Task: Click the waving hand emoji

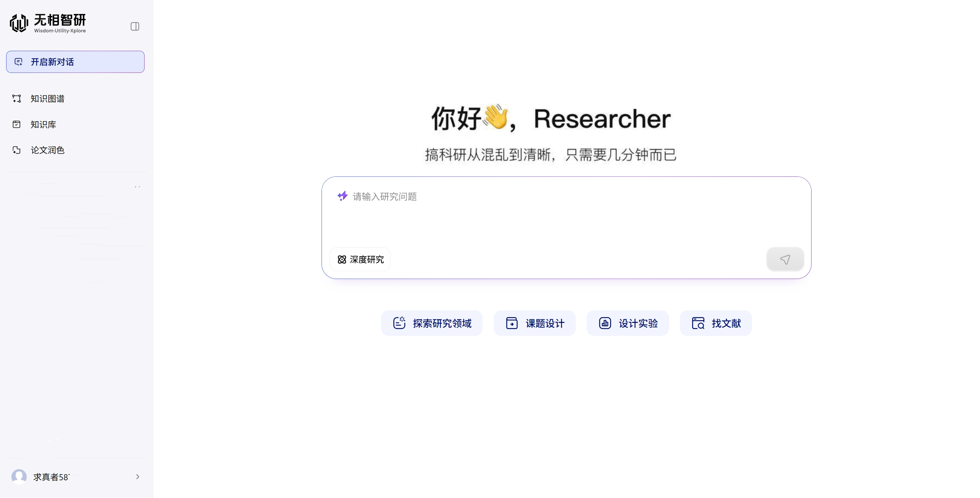Action: coord(495,117)
